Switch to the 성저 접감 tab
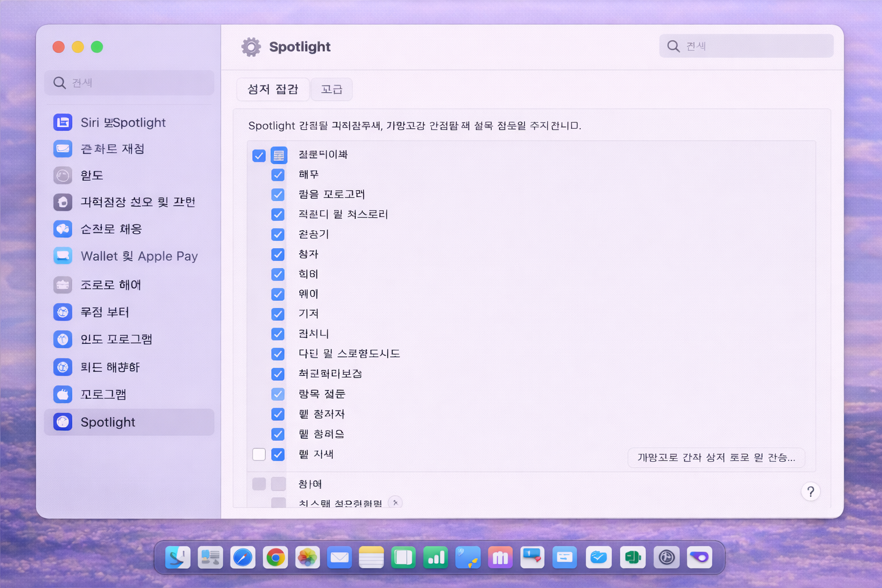 pos(273,89)
